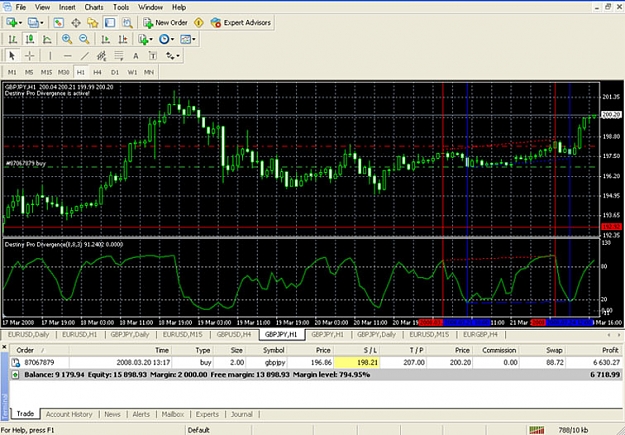This screenshot has height=435, width=625.
Task: Switch timeframe to W1
Action: point(132,72)
